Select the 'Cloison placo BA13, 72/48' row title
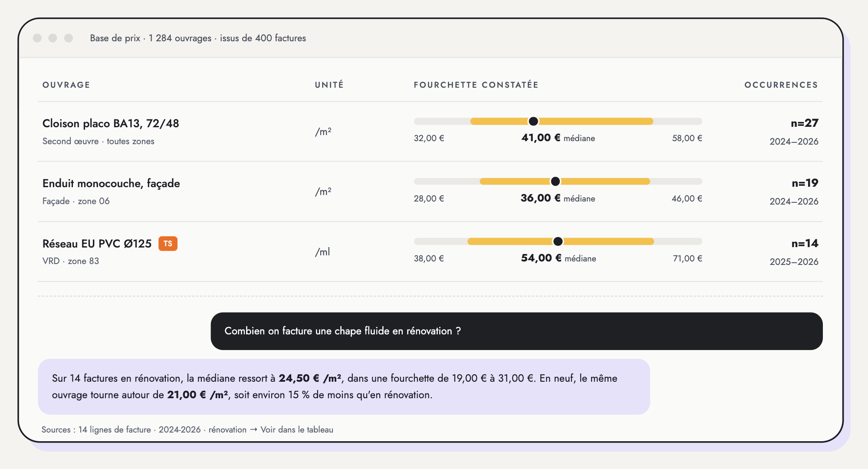Viewport: 868px width, 469px height. (111, 123)
